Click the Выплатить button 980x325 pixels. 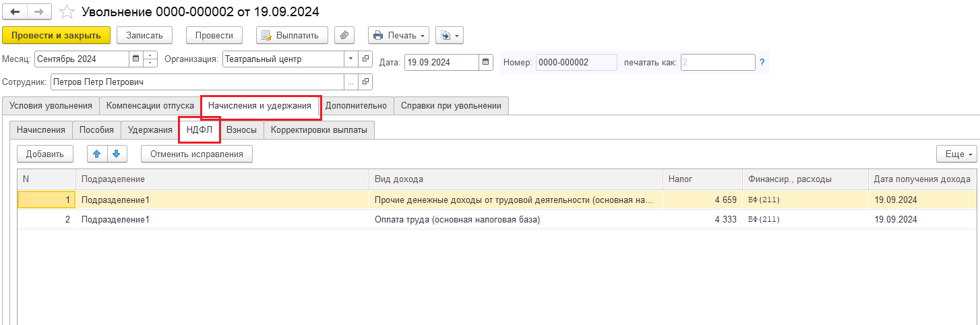coord(292,35)
